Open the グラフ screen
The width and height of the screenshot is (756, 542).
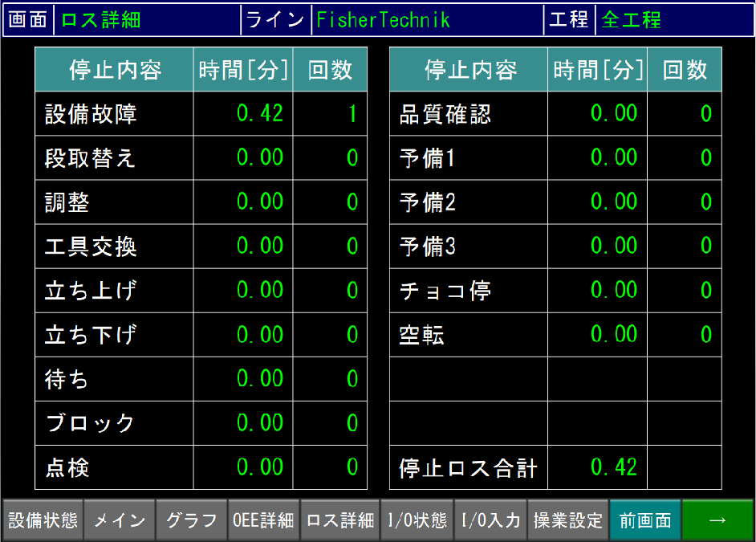[x=192, y=520]
